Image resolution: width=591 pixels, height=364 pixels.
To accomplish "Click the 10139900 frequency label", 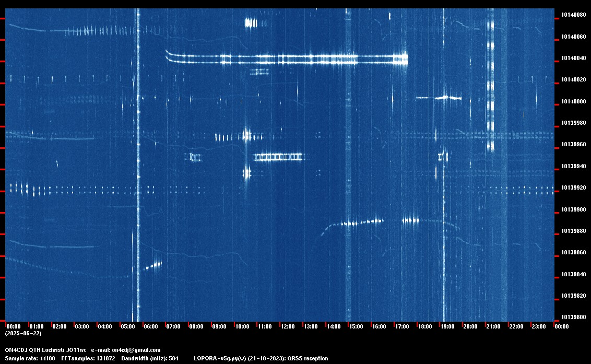I will 574,209.
